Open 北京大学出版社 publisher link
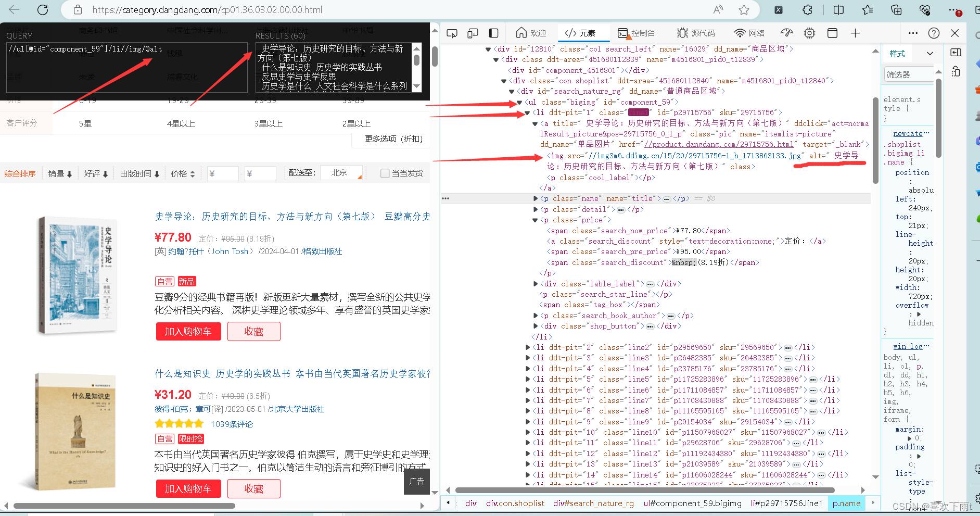Image resolution: width=980 pixels, height=516 pixels. 297,409
